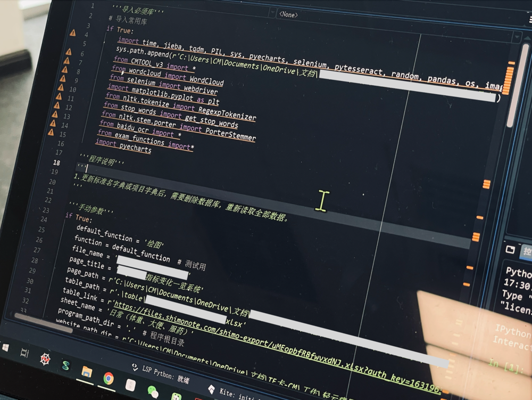532x400 pixels.
Task: Click the warning icon beside line 8
Action: (x=64, y=70)
